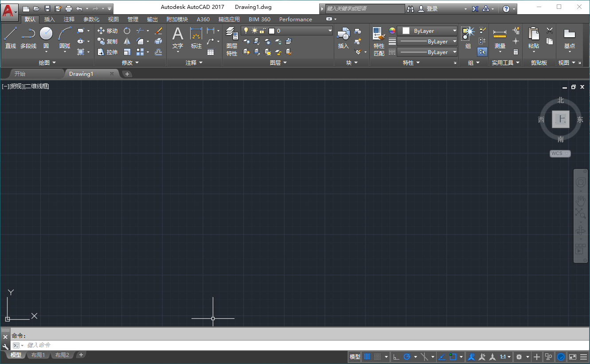Image resolution: width=590 pixels, height=364 pixels.
Task: Toggle ortho mode in the status bar
Action: 396,356
